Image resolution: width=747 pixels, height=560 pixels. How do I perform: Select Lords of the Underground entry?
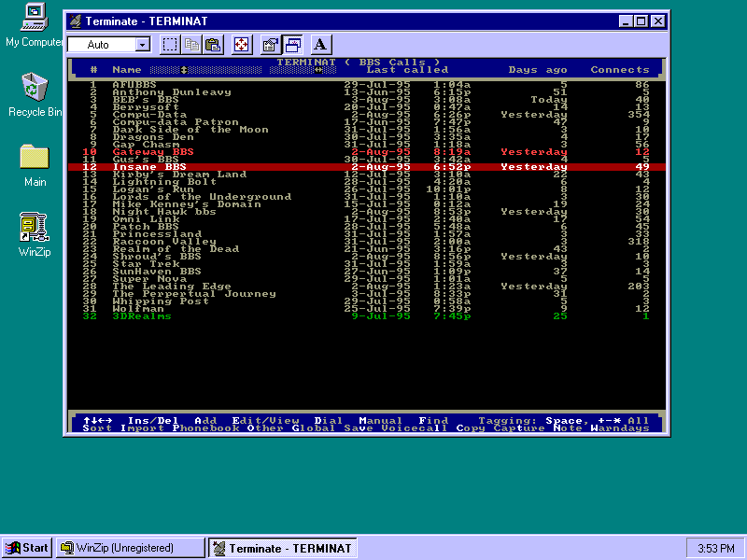coord(367,197)
